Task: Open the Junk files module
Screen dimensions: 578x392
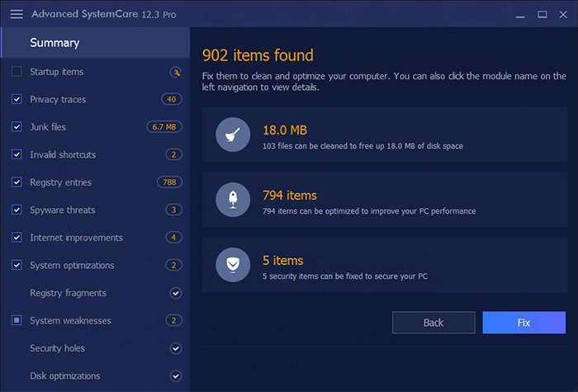Action: point(48,127)
